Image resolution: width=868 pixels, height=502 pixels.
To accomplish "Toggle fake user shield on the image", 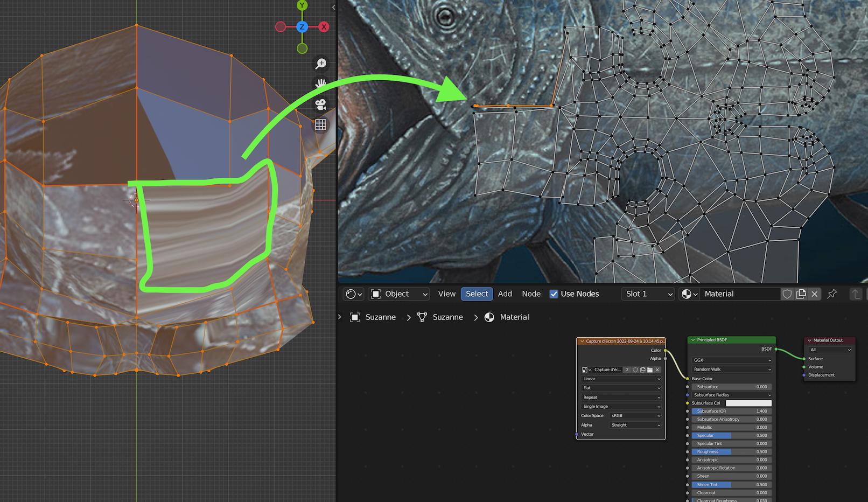I will coord(635,370).
